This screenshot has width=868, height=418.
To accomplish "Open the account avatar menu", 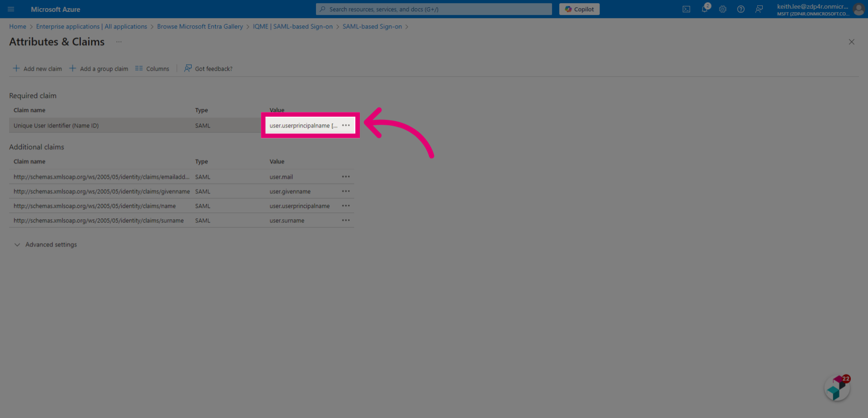I will (x=859, y=9).
